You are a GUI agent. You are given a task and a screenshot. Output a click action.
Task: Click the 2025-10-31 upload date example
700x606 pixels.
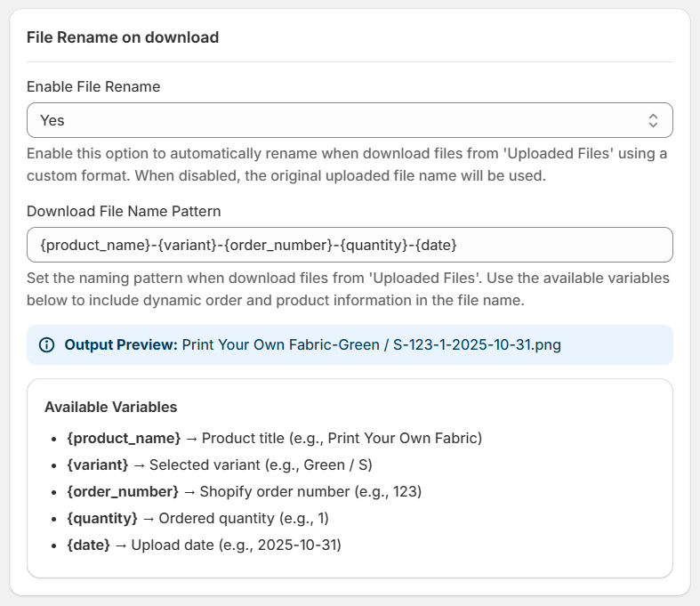tap(297, 545)
